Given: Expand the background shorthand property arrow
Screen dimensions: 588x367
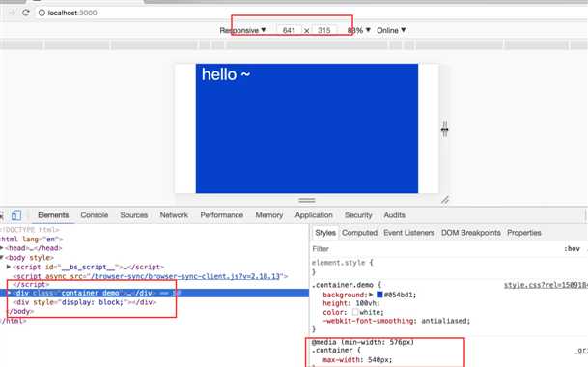Looking at the screenshot, I should 372,295.
